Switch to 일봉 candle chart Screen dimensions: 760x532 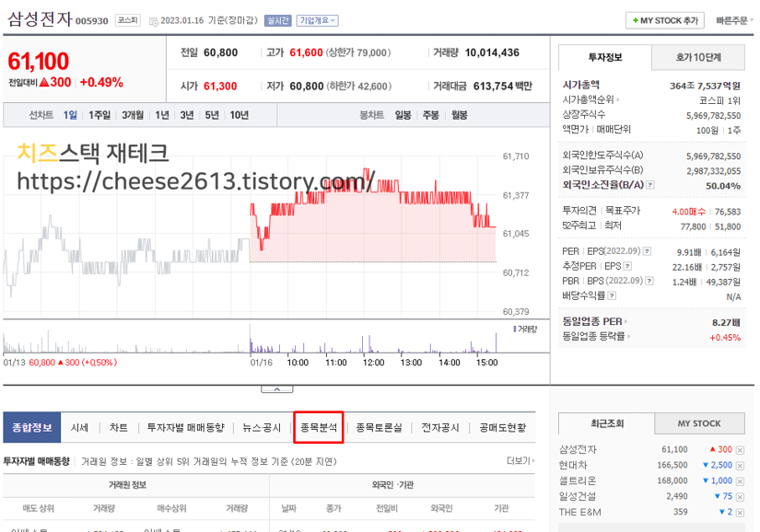point(403,115)
